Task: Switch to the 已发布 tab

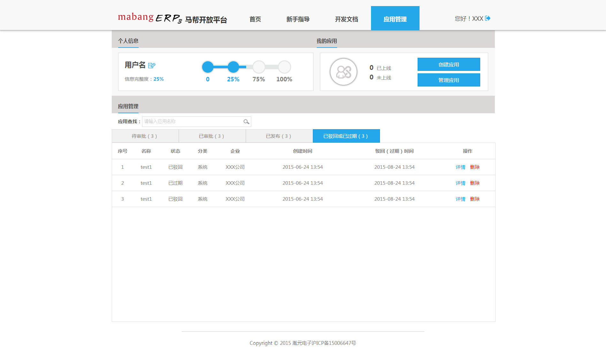Action: (279, 136)
